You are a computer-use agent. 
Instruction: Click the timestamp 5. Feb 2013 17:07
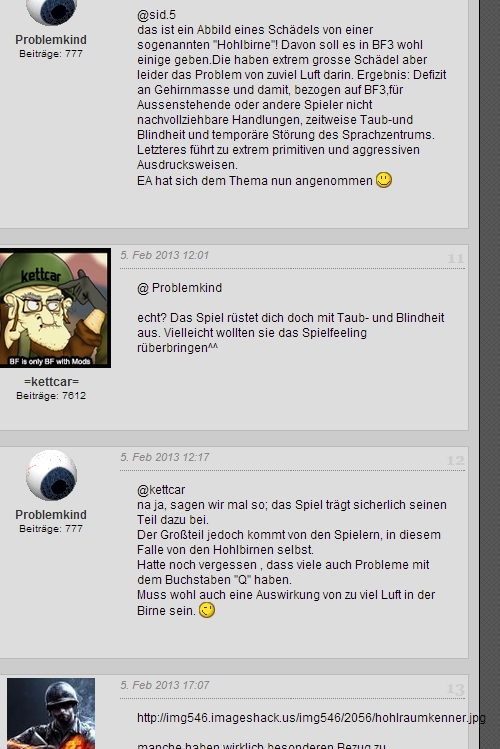164,685
